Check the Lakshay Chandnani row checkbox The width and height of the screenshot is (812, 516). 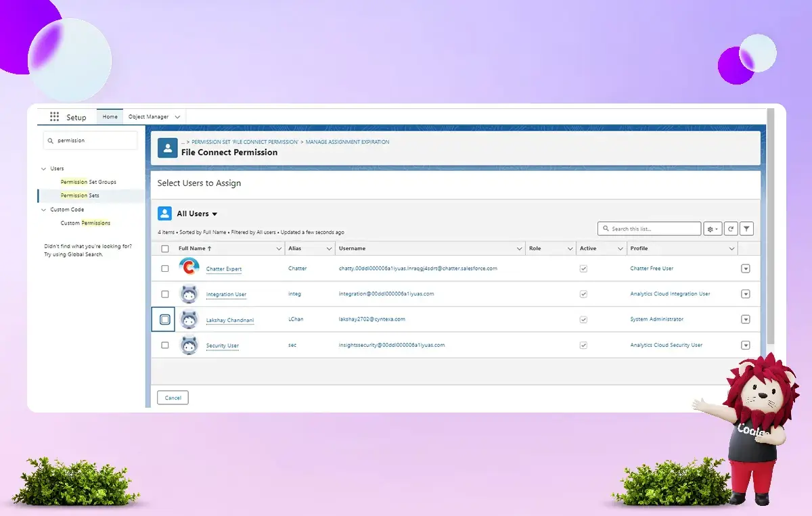click(165, 319)
